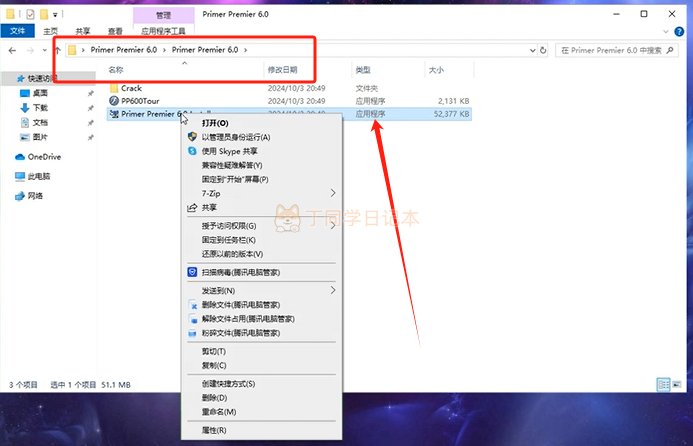
Task: Choose 属性(R) in the context menu
Action: [x=262, y=430]
